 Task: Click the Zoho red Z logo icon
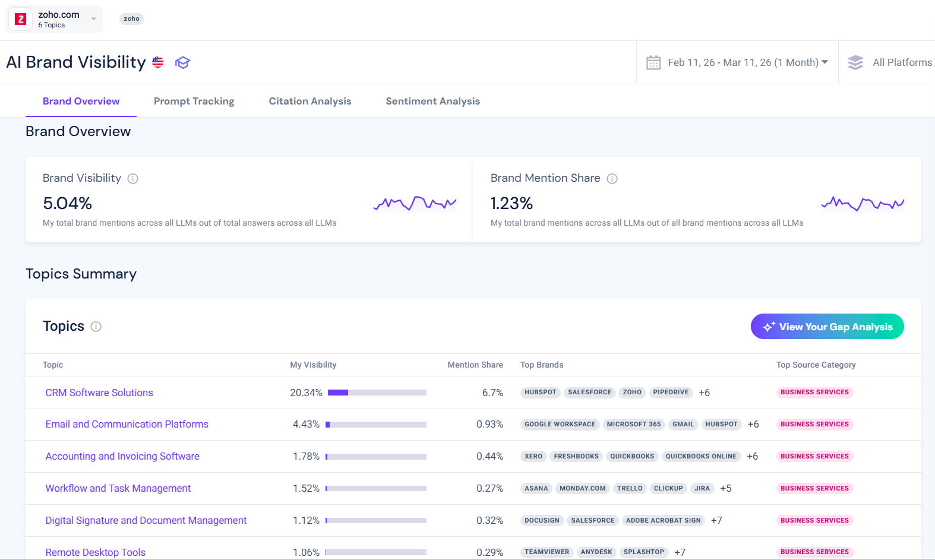pos(20,19)
